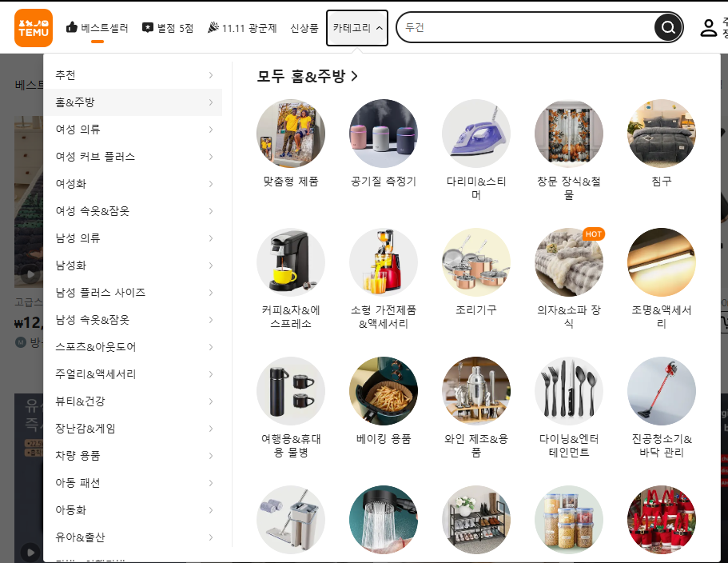Click the 맞춤형 제품 label text
Viewport: 728px width, 563px height.
point(291,182)
